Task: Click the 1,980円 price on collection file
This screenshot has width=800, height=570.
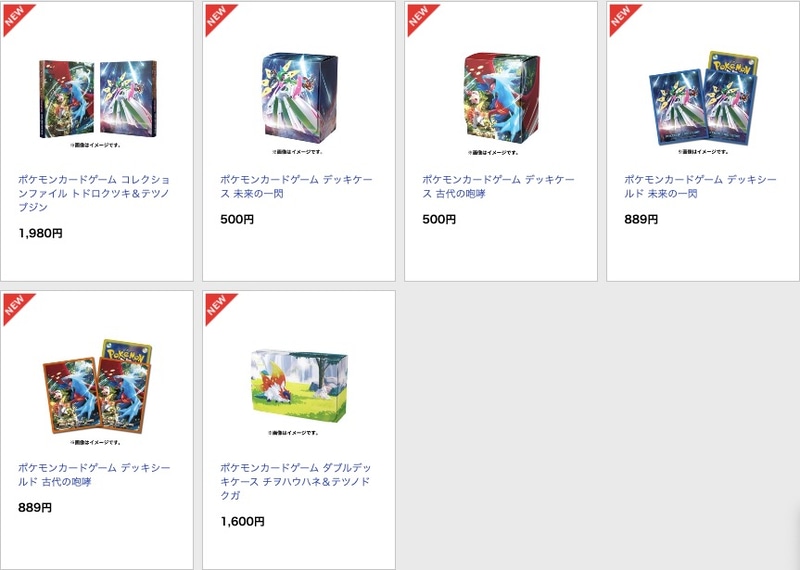Action: tap(40, 233)
